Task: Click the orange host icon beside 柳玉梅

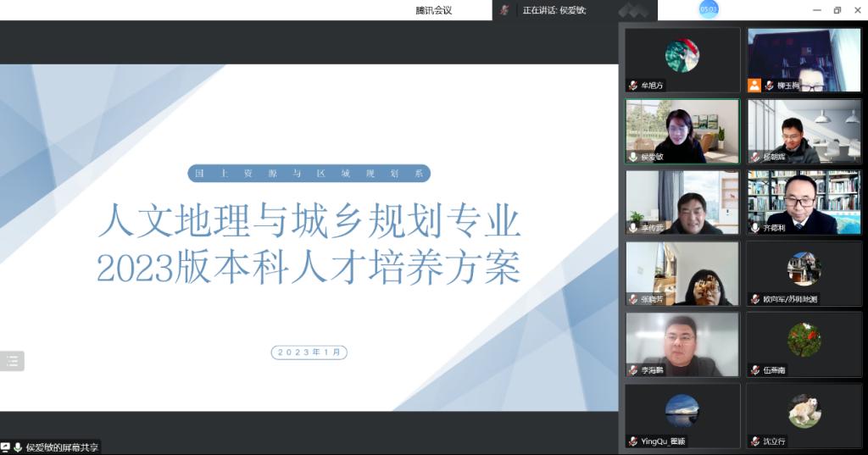Action: (x=754, y=86)
